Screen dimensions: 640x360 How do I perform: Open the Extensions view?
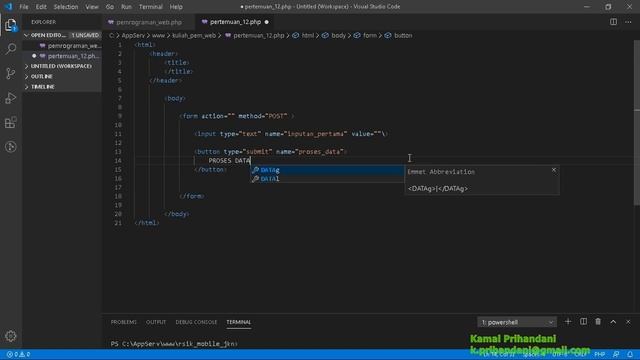(x=11, y=122)
